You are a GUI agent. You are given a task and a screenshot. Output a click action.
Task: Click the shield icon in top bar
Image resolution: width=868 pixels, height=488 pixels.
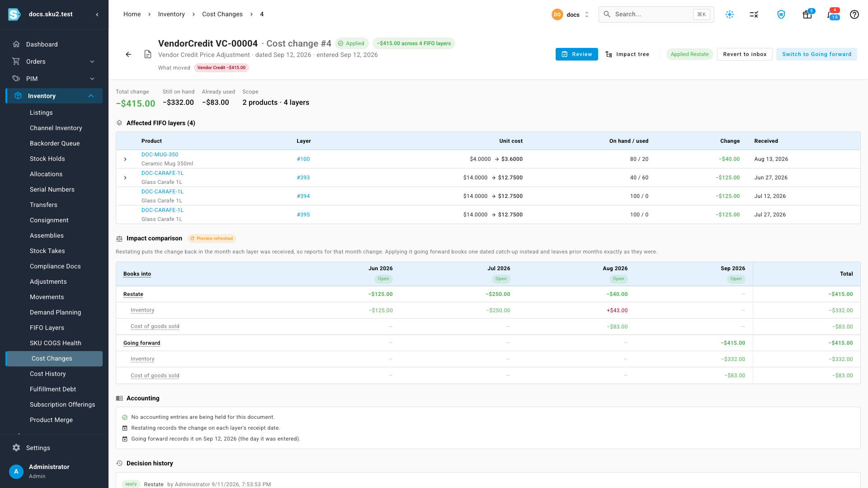[x=781, y=14]
